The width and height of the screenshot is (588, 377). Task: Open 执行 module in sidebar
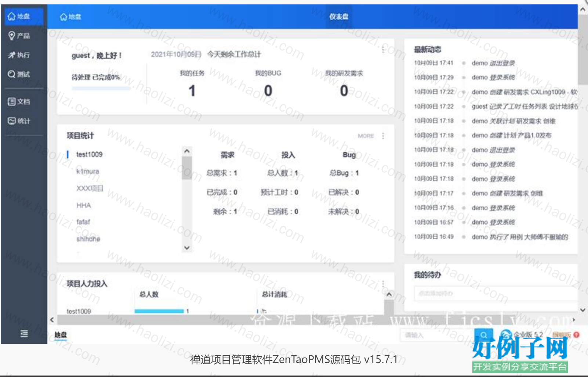(19, 55)
